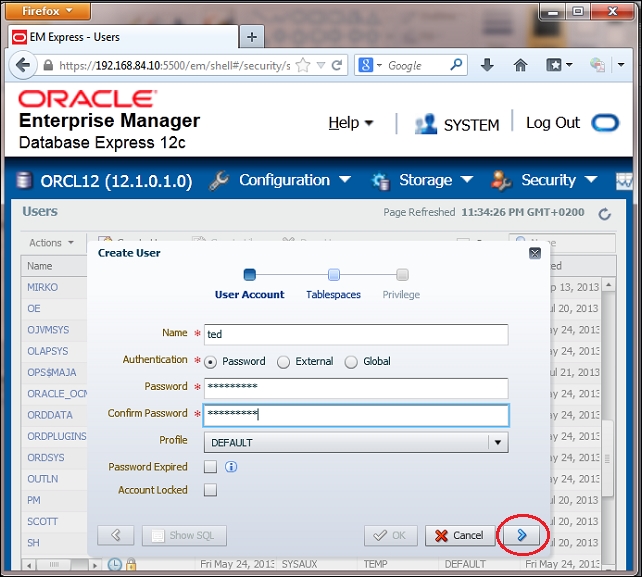Click the browser address bar URL
Screen dimensions: 642x577
point(175,66)
